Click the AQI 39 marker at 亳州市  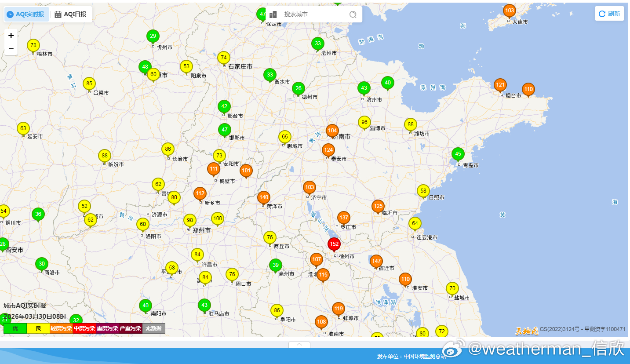[276, 265]
